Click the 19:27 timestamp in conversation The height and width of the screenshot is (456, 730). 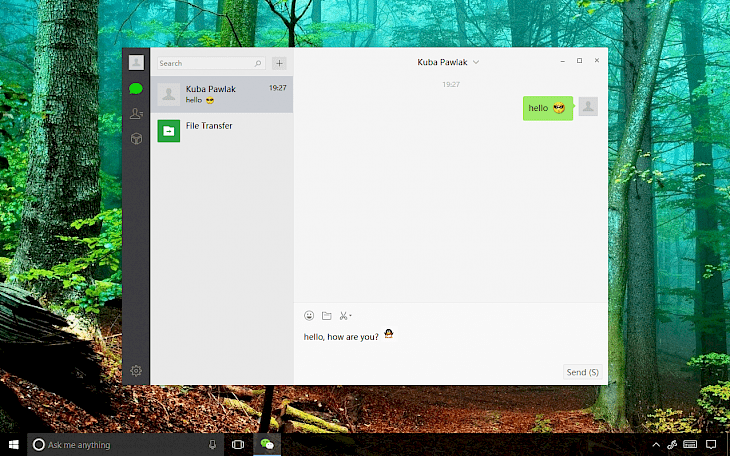pyautogui.click(x=451, y=84)
